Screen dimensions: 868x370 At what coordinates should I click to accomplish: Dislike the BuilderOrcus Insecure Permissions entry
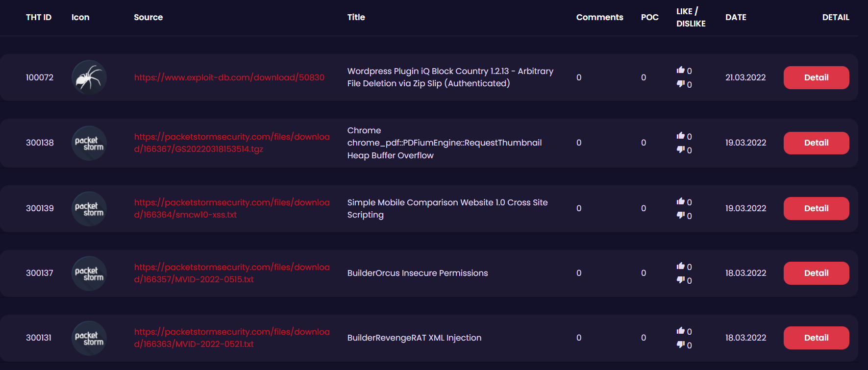681,280
